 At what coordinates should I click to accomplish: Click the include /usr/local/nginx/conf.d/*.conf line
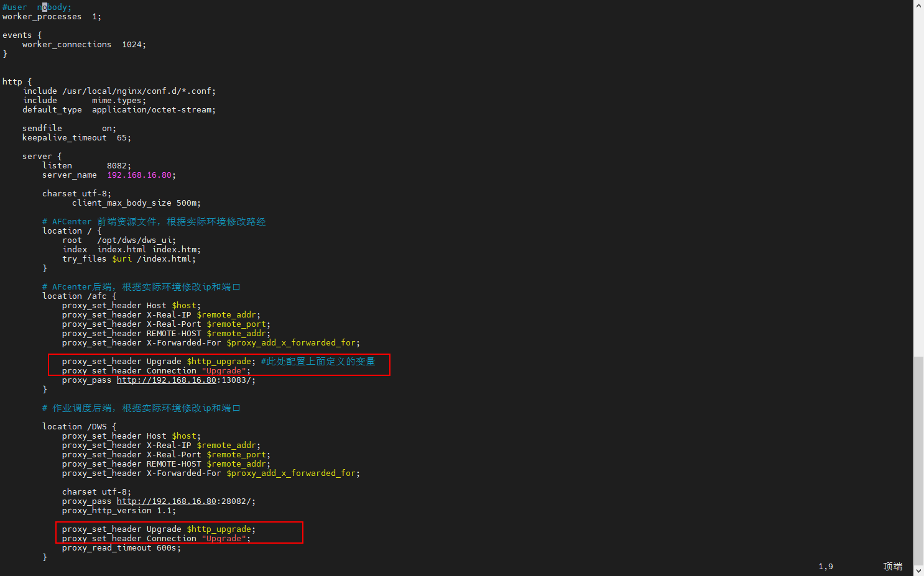[119, 91]
